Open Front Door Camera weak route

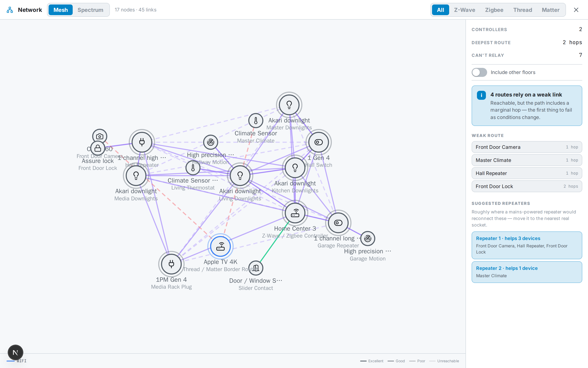tap(527, 147)
